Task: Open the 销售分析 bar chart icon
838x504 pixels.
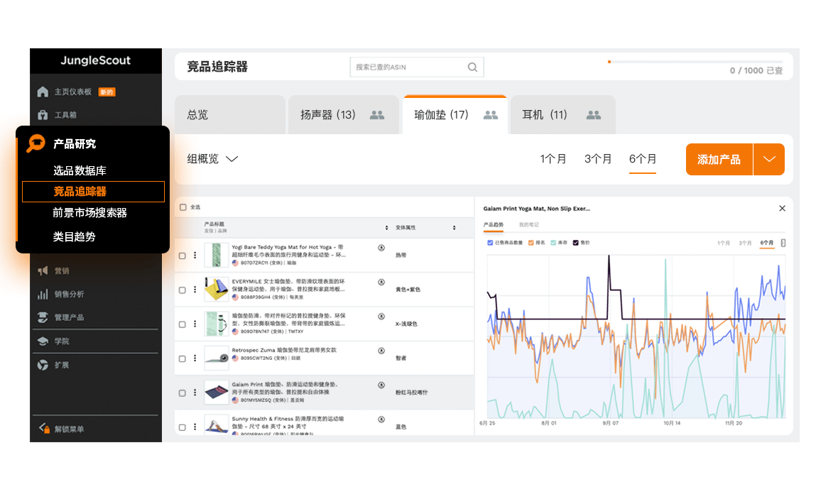Action: tap(43, 295)
